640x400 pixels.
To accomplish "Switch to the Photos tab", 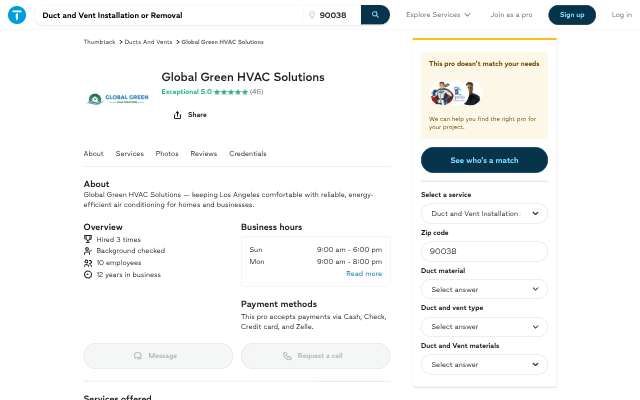I will click(167, 153).
